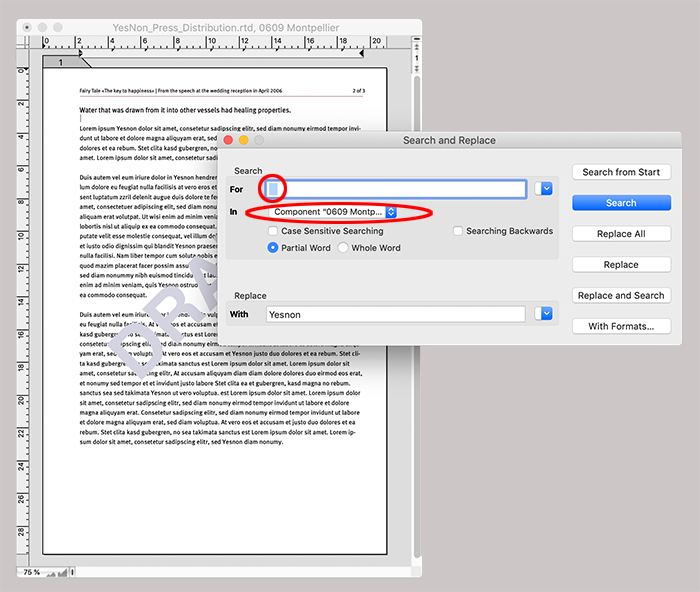Click the 75 % zoom level field

31,572
